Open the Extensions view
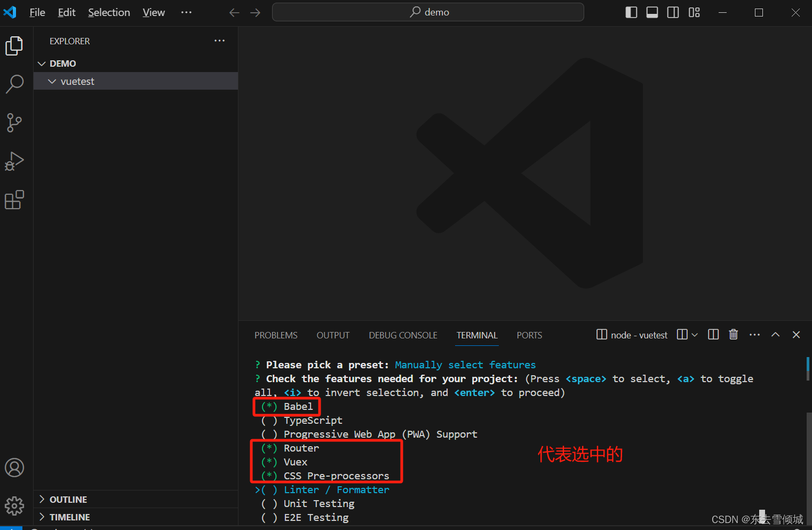The image size is (812, 530). 14,200
